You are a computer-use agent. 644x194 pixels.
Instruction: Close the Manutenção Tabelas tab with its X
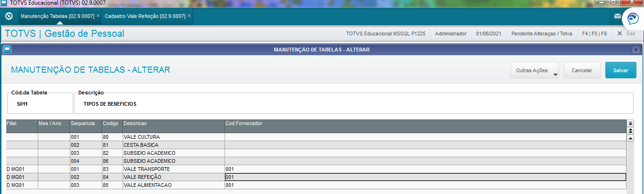(x=98, y=16)
